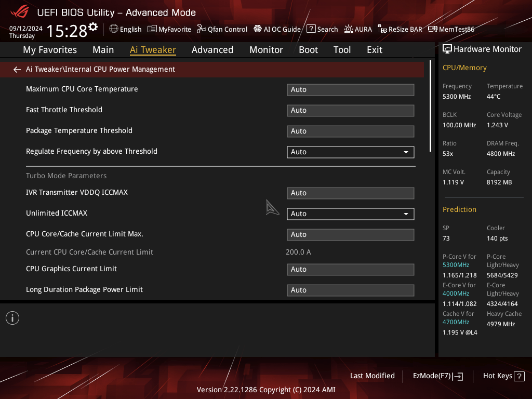The height and width of the screenshot is (399, 532).
Task: Open the English language globe icon
Action: pyautogui.click(x=114, y=29)
